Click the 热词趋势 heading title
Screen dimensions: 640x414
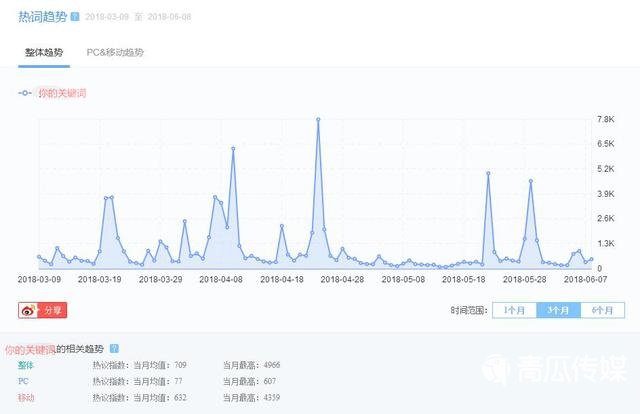pyautogui.click(x=41, y=17)
